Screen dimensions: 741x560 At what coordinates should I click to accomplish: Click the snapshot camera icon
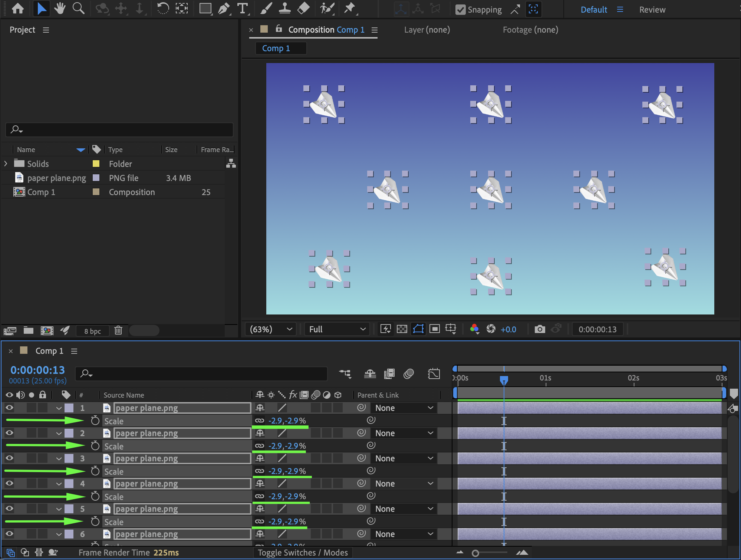540,329
